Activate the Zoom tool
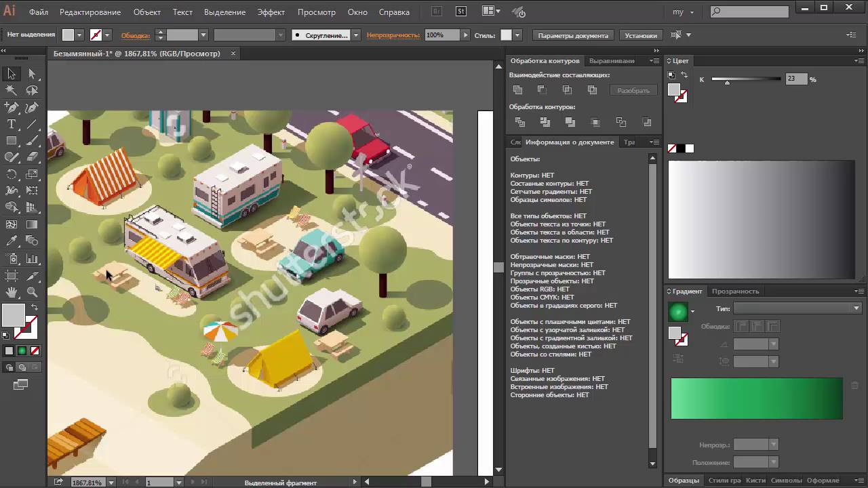The width and height of the screenshot is (868, 488). tap(32, 292)
